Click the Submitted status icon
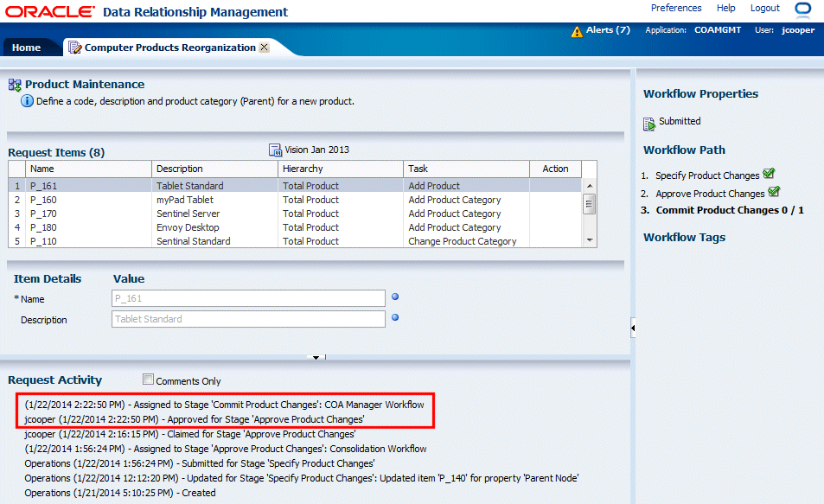 coord(649,123)
